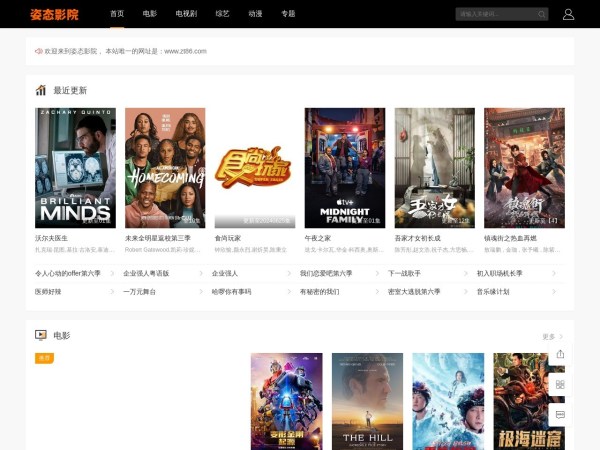Click chevron beside 哈啰你有事吗
600x450 pixels.
tap(289, 292)
